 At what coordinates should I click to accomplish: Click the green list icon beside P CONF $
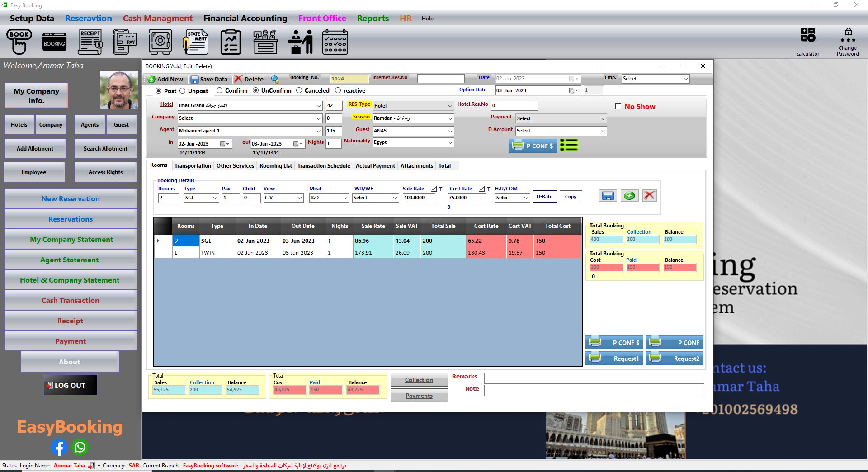569,145
